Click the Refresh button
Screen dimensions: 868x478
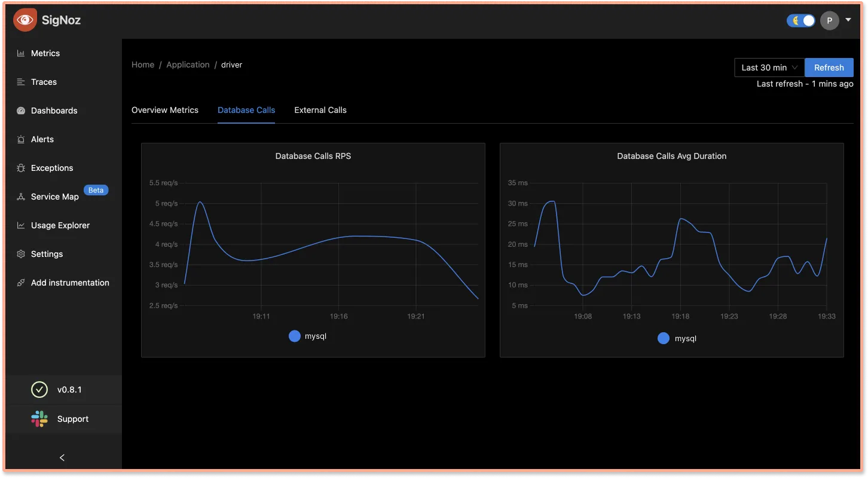829,68
